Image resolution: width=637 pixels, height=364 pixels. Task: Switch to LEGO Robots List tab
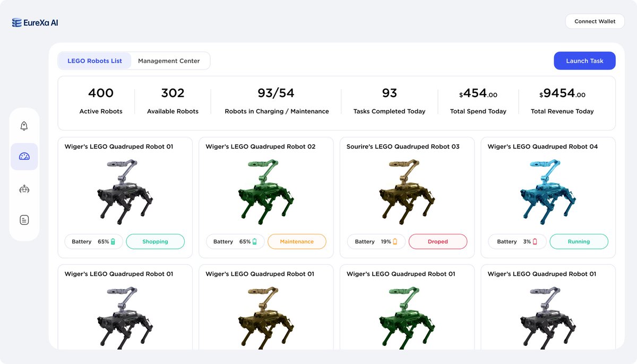(x=94, y=61)
